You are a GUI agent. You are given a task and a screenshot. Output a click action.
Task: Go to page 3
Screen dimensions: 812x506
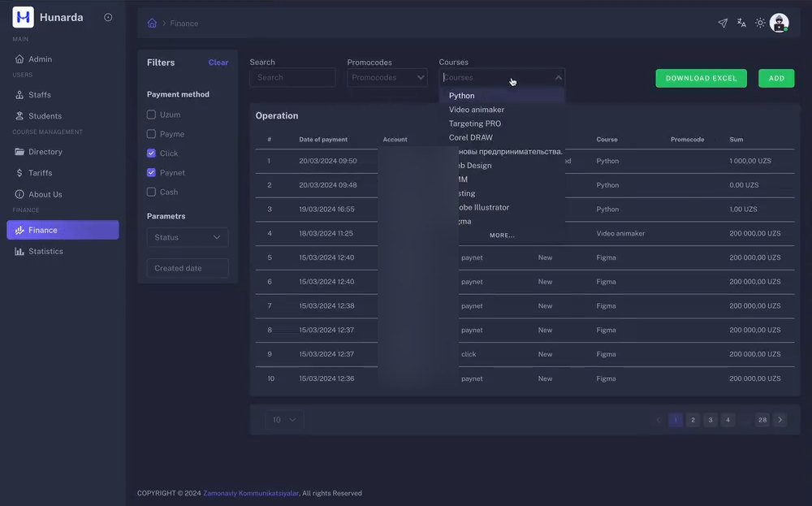point(710,420)
